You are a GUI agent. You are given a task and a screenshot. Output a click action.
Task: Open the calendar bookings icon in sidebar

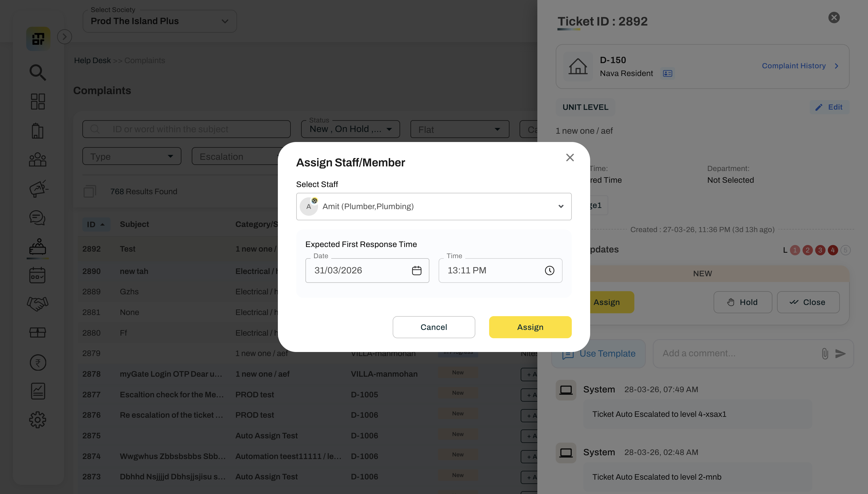(38, 275)
